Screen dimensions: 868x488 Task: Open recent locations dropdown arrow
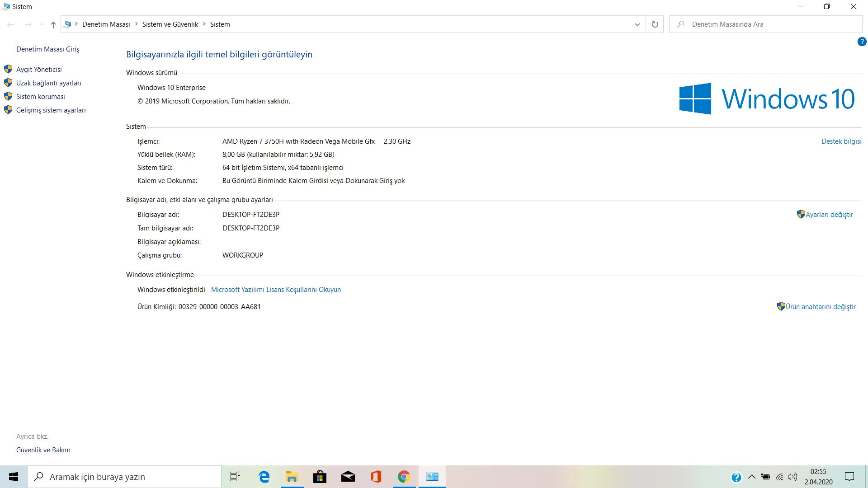[42, 25]
